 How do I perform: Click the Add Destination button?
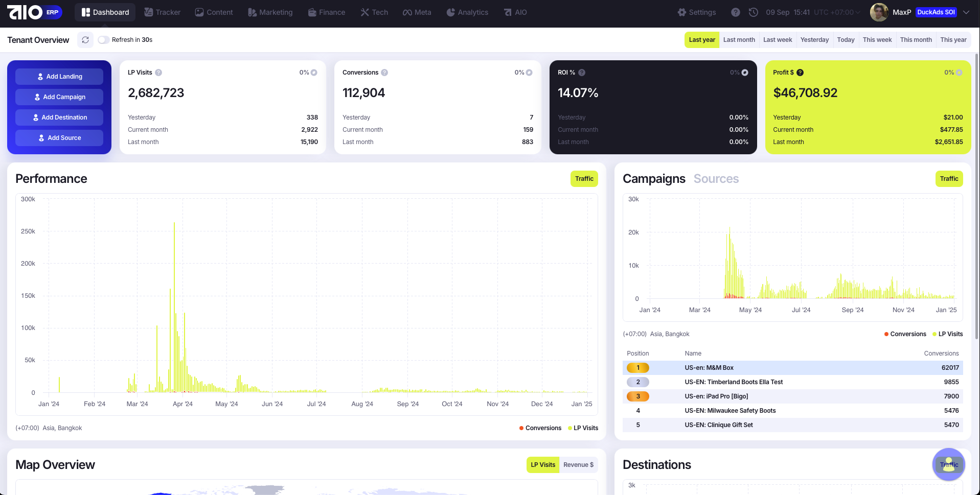[x=59, y=117]
